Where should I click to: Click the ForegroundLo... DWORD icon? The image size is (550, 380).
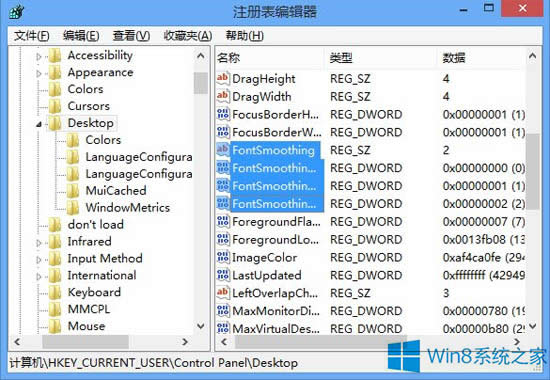[223, 239]
